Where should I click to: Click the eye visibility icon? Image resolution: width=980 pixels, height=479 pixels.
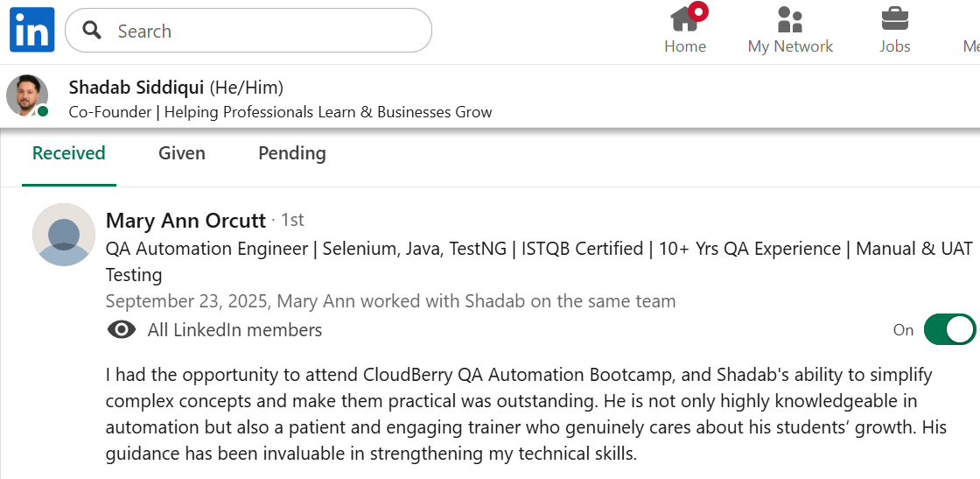(x=121, y=330)
